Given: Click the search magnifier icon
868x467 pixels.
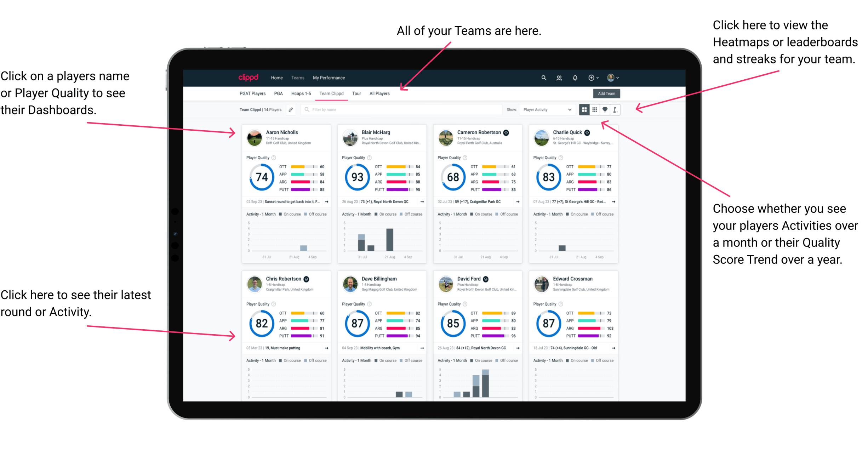Looking at the screenshot, I should click(x=543, y=78).
